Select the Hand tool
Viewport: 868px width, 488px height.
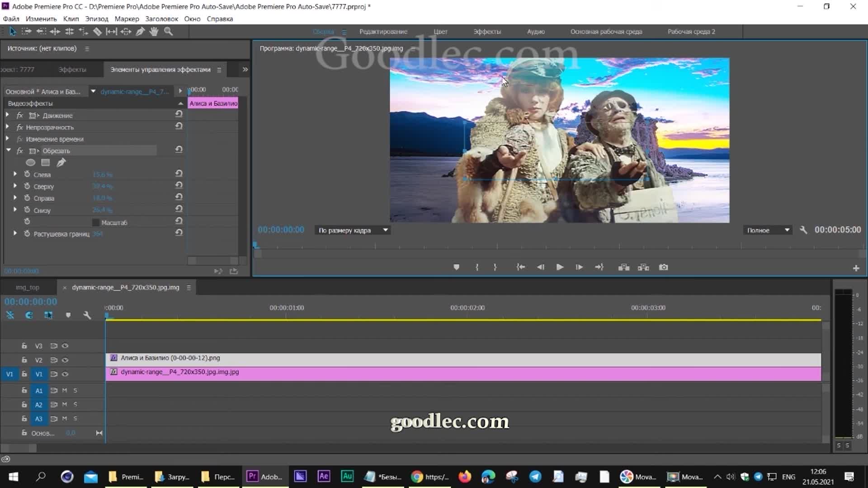tap(154, 32)
